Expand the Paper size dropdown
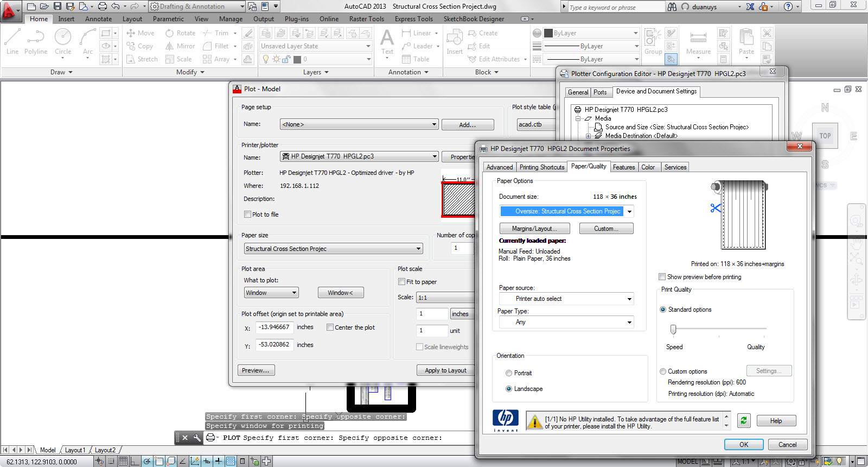The width and height of the screenshot is (868, 467). click(333, 249)
